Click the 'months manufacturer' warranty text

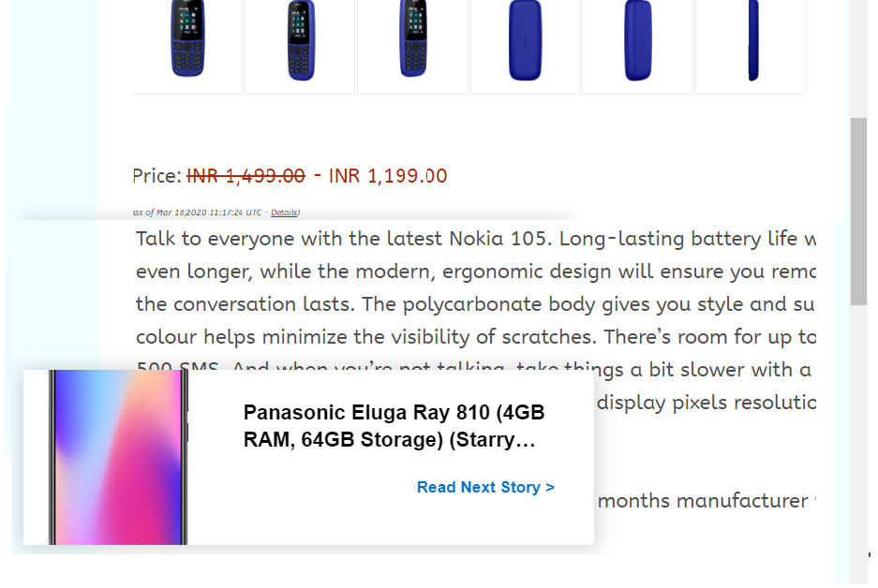coord(703,501)
